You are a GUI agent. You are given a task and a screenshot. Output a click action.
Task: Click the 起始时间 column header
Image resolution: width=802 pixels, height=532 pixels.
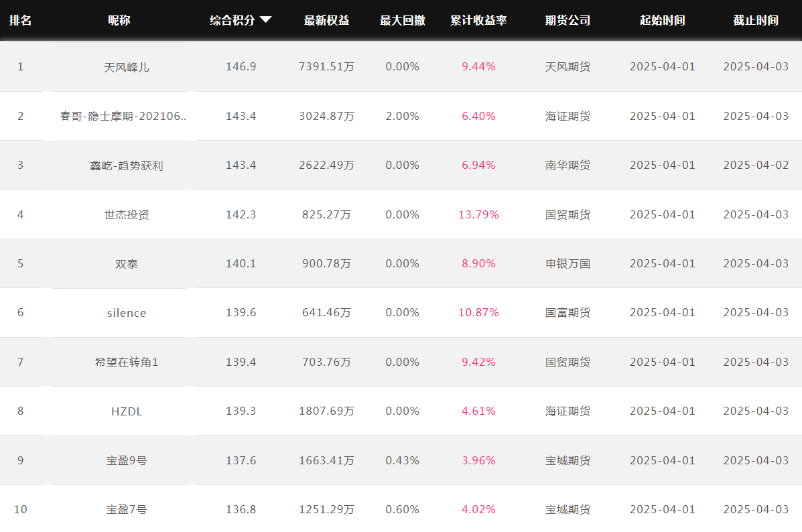coord(663,21)
